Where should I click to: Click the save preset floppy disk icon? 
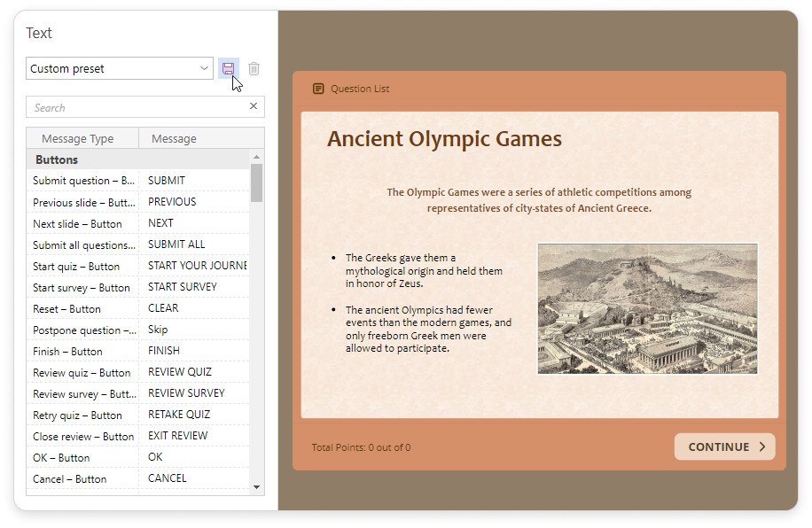pos(228,68)
